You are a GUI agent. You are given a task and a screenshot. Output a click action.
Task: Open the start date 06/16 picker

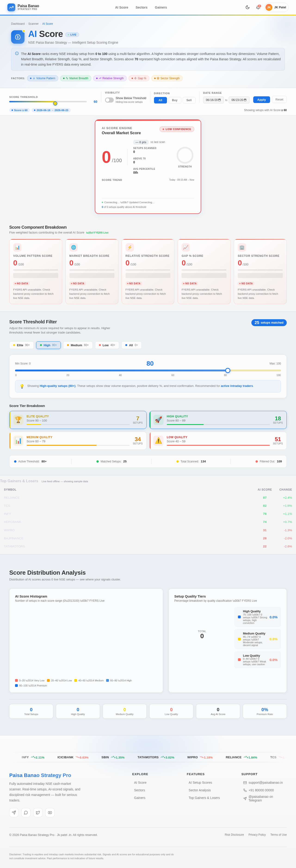click(213, 100)
